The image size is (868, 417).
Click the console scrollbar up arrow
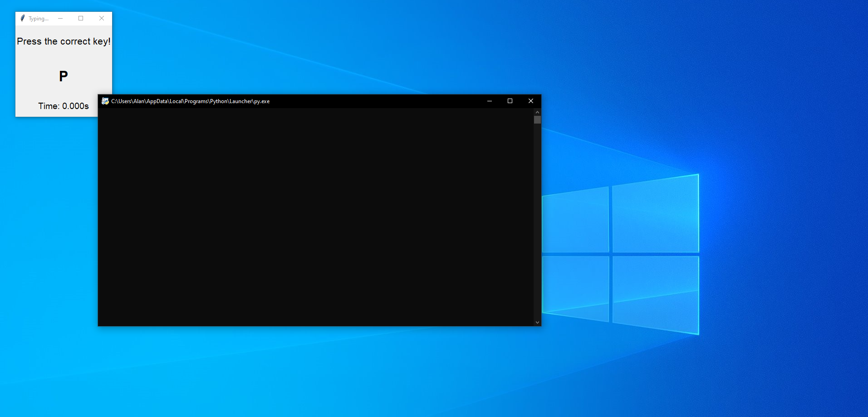tap(537, 112)
